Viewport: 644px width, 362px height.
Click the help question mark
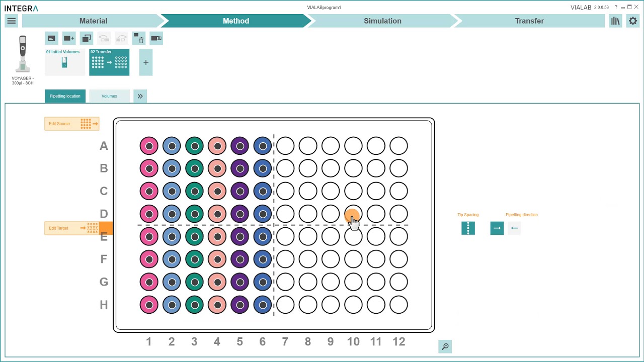(x=616, y=7)
